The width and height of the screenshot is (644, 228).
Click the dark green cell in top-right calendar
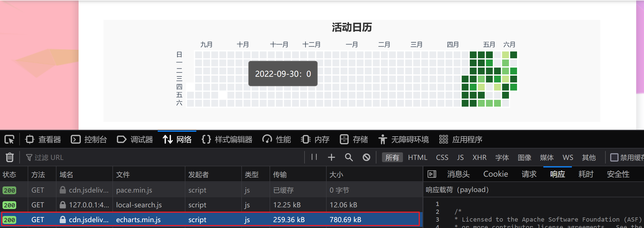coord(513,55)
